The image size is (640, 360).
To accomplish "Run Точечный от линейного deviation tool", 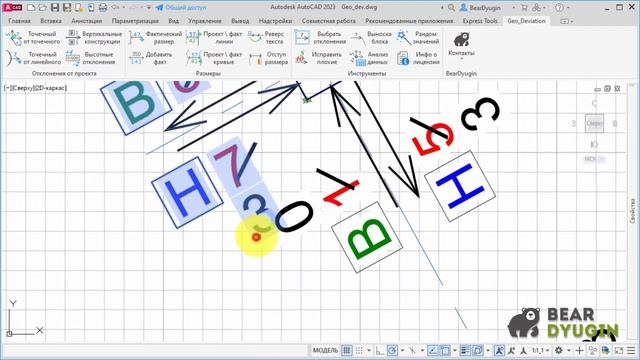I will (33, 58).
